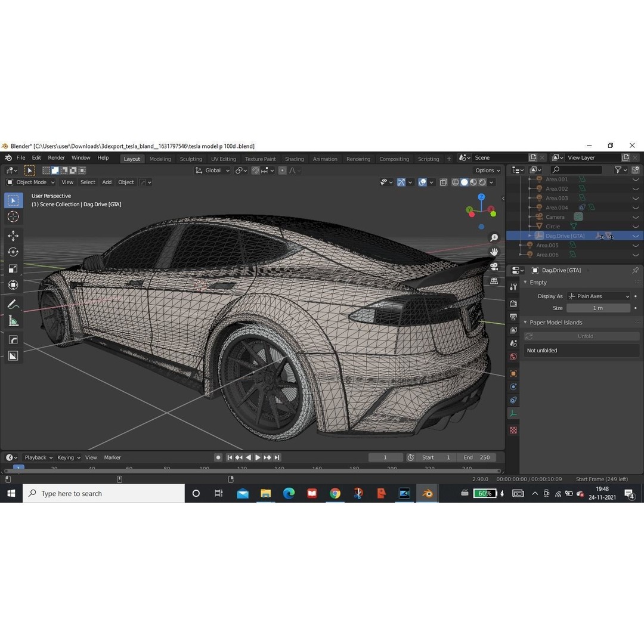Image resolution: width=644 pixels, height=644 pixels.
Task: Click the pan hand icon in viewport
Action: click(x=494, y=252)
